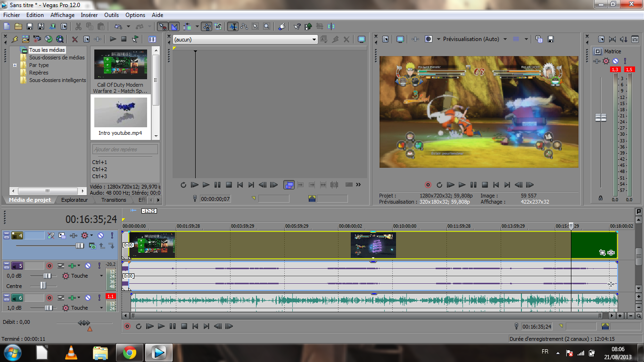Select the Intro youtube.mp4 thumbnail
Screen dimensions: 644x362
(x=120, y=113)
